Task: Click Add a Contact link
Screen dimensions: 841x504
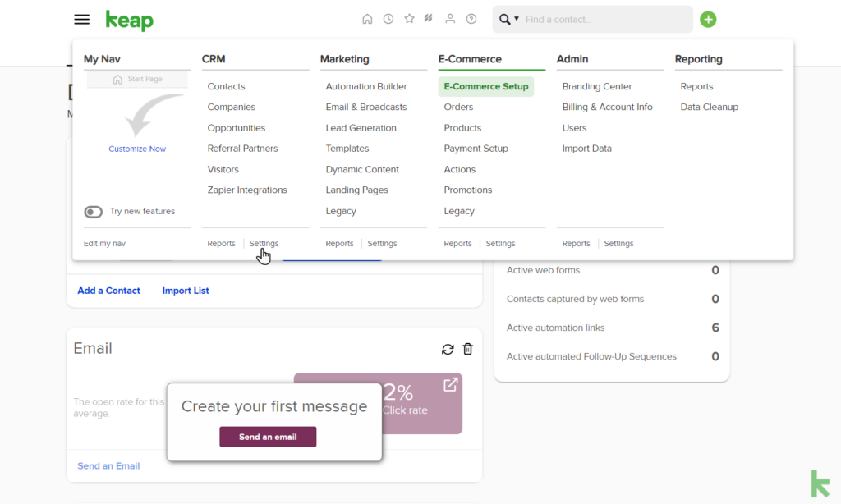Action: [109, 291]
